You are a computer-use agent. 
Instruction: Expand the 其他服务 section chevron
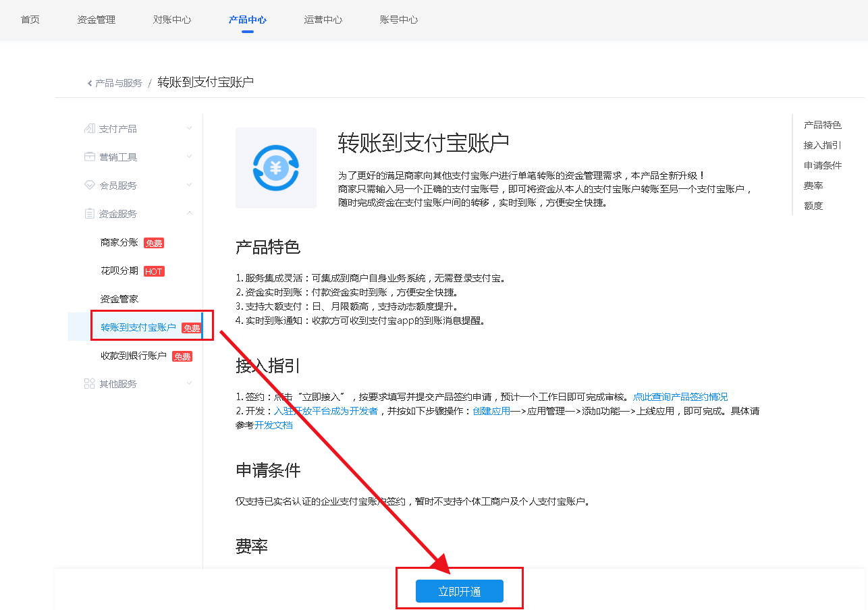(190, 383)
